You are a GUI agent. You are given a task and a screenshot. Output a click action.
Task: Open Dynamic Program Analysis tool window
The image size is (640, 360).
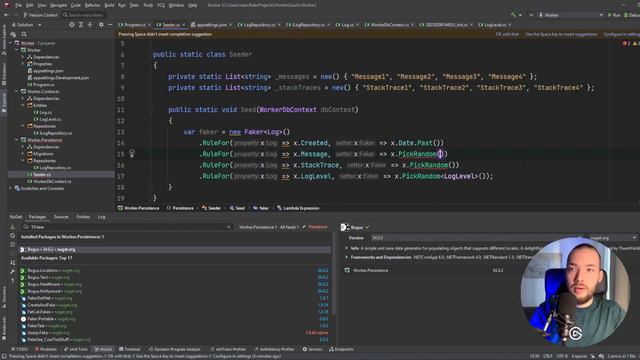(174, 349)
